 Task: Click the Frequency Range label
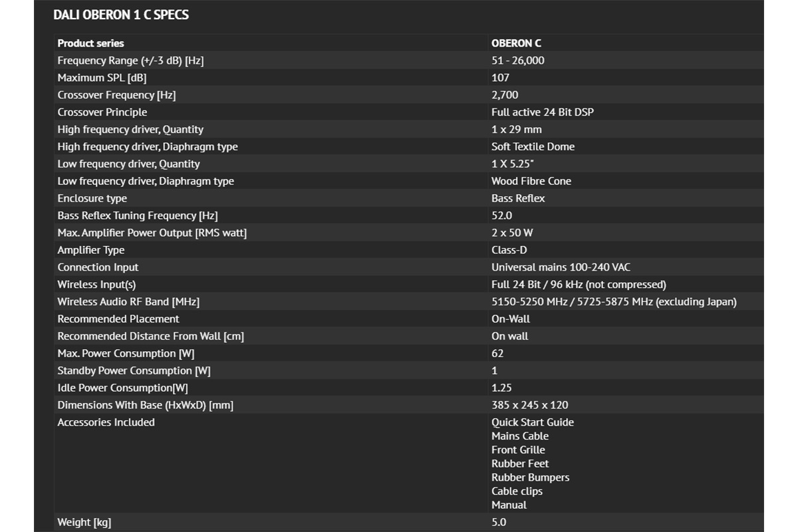point(130,61)
